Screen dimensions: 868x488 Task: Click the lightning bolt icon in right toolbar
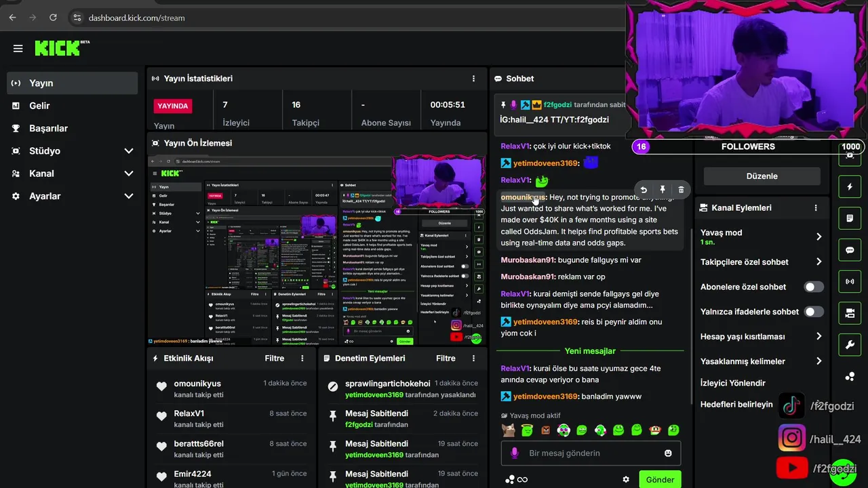tap(850, 186)
